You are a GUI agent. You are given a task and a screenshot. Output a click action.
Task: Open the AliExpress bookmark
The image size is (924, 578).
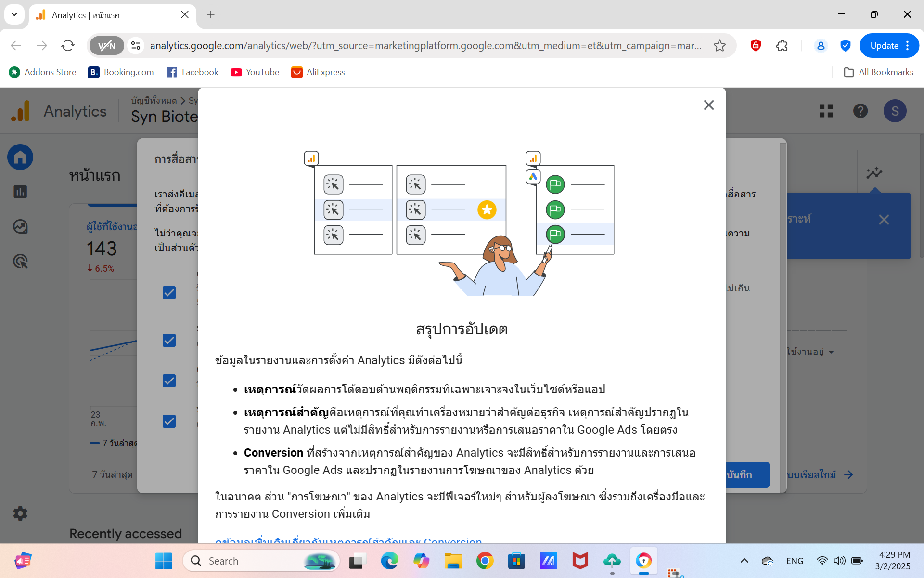click(x=318, y=72)
